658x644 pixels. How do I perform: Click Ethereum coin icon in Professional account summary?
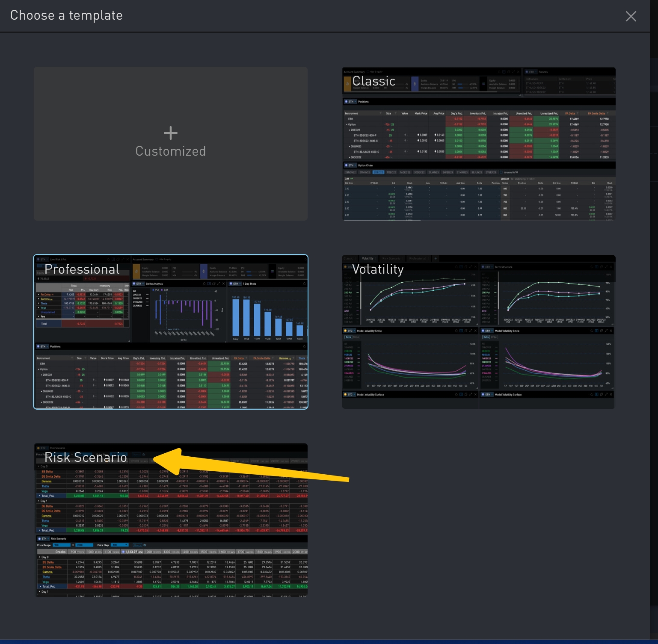pos(204,272)
